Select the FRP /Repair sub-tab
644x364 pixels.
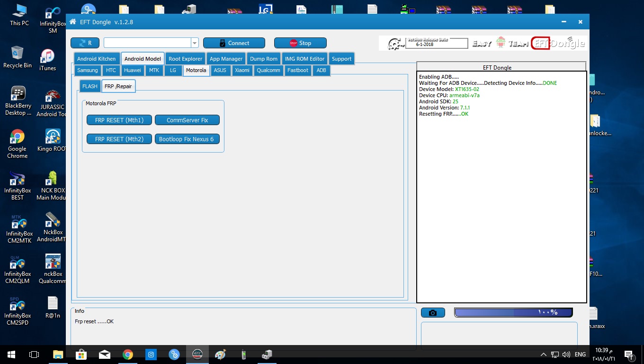pyautogui.click(x=118, y=86)
